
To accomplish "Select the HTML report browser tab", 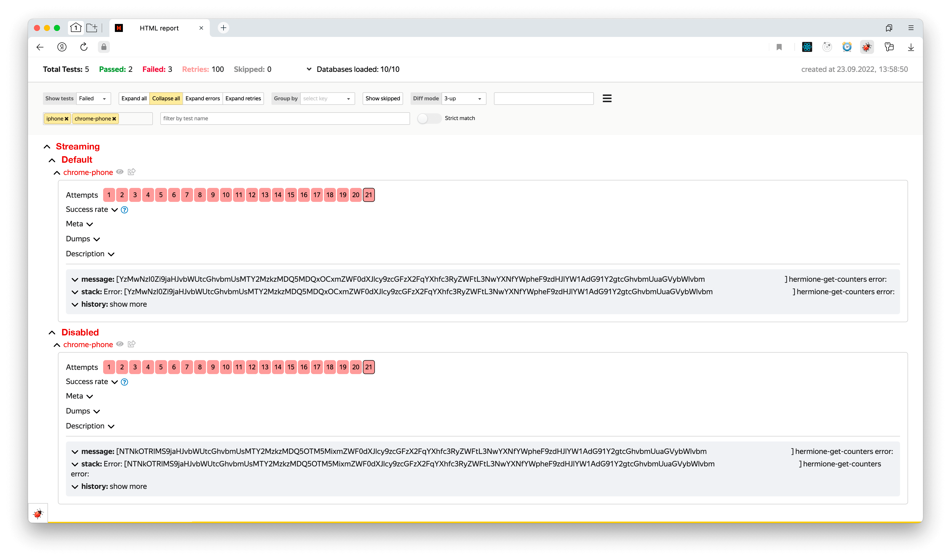I will coord(159,28).
